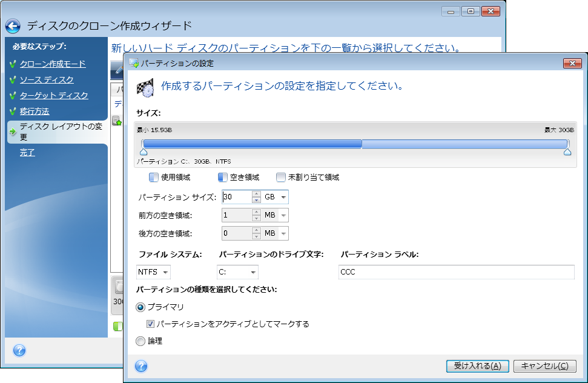Click the blue back arrow in wizard header
The height and width of the screenshot is (383, 588).
coord(13,26)
